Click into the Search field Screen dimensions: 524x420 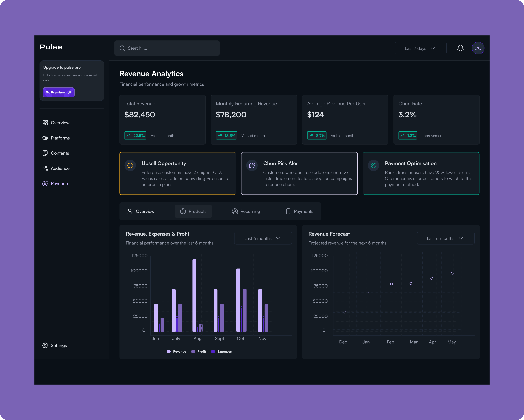pyautogui.click(x=170, y=48)
